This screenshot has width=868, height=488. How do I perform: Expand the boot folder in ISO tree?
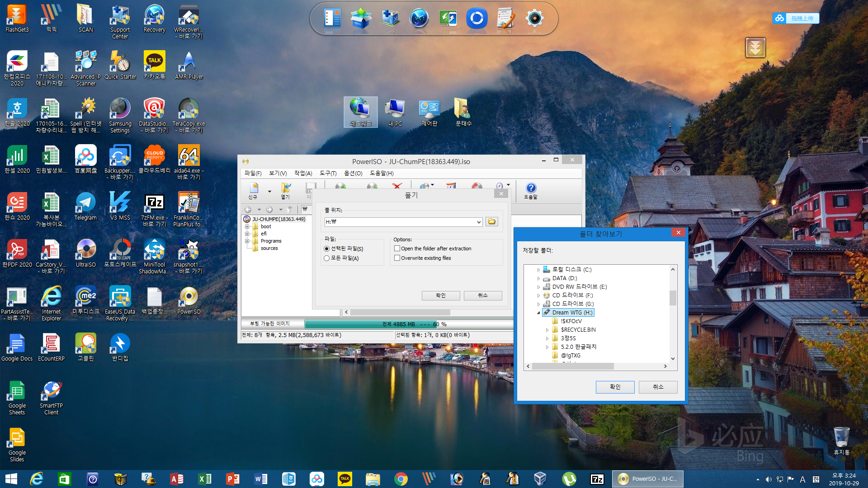coord(247,227)
